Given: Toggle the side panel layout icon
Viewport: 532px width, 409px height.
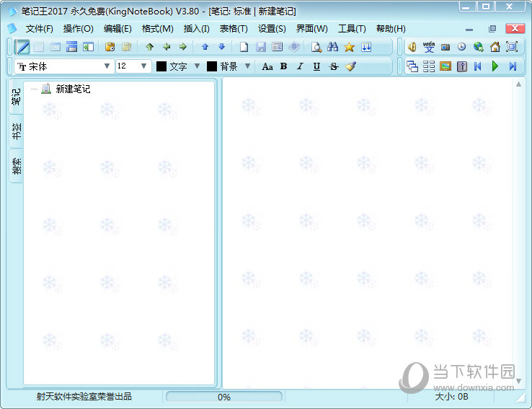Looking at the screenshot, I should 88,47.
